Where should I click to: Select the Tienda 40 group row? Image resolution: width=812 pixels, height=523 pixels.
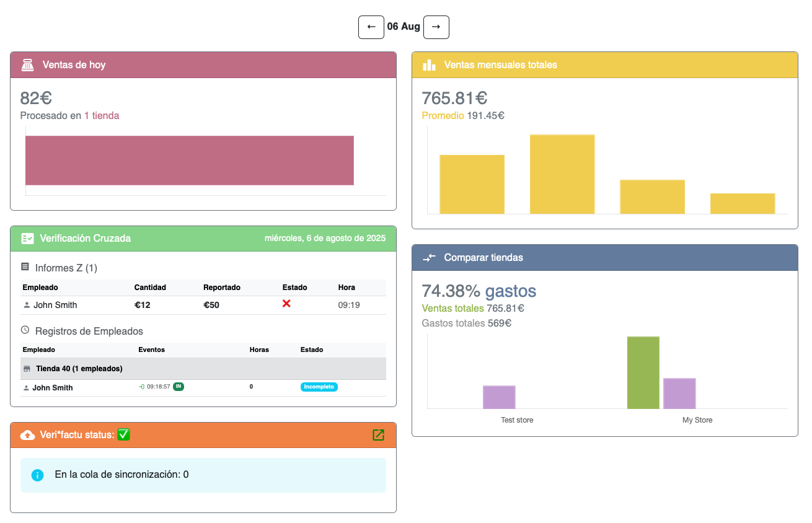tap(203, 368)
